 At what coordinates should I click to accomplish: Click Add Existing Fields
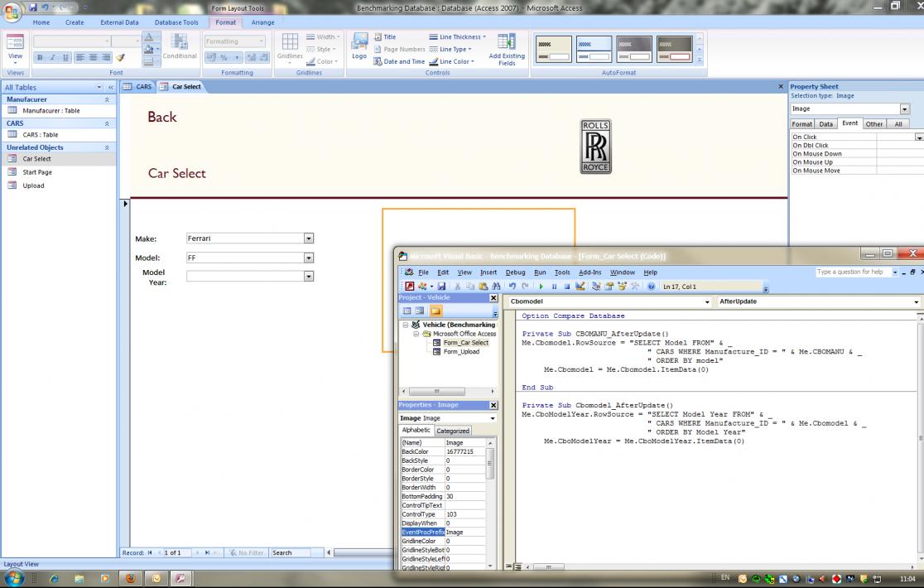click(x=507, y=50)
